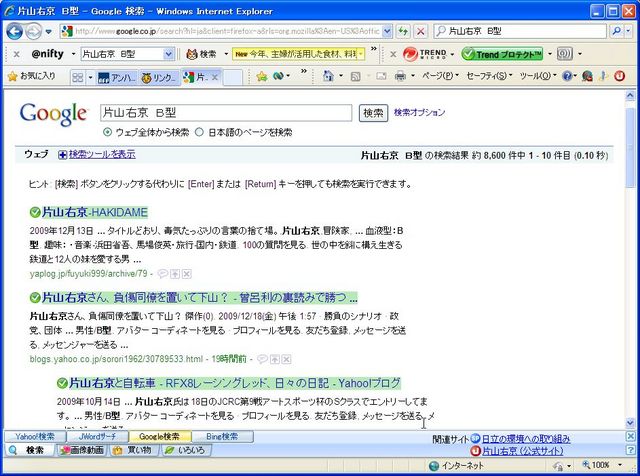Viewport: 640px width, 476px height.
Task: Open @nifty menu dropdown arrow
Action: pos(73,54)
